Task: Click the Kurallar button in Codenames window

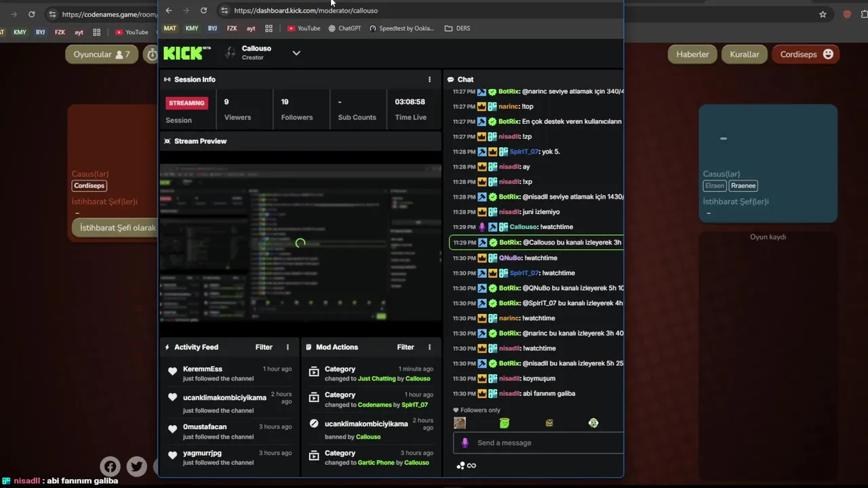Action: [745, 54]
